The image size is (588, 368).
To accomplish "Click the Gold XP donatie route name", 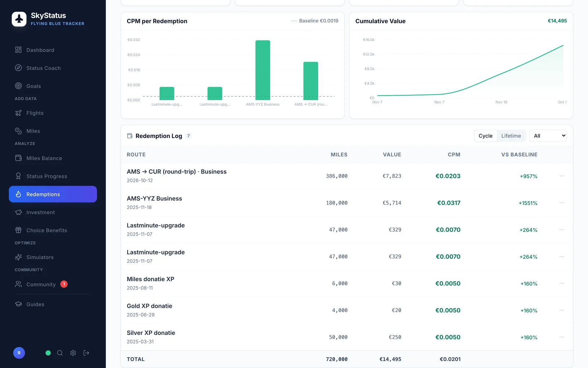I will (x=150, y=306).
